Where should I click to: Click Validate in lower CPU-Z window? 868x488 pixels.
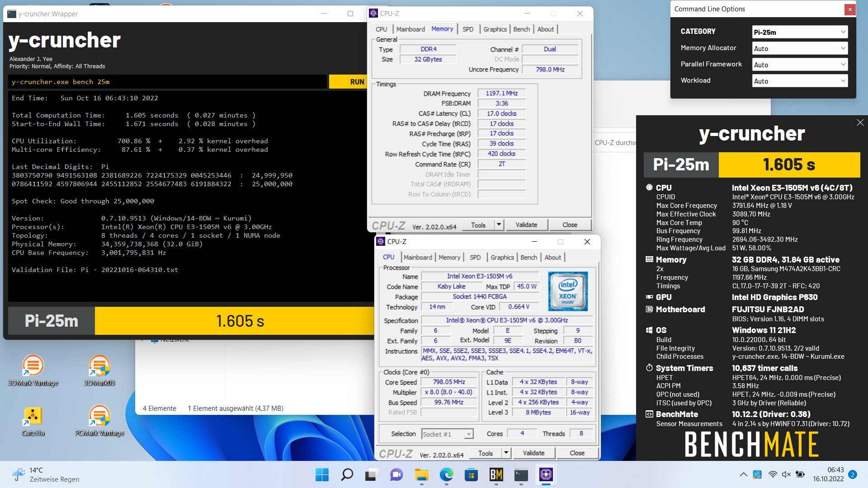[533, 453]
